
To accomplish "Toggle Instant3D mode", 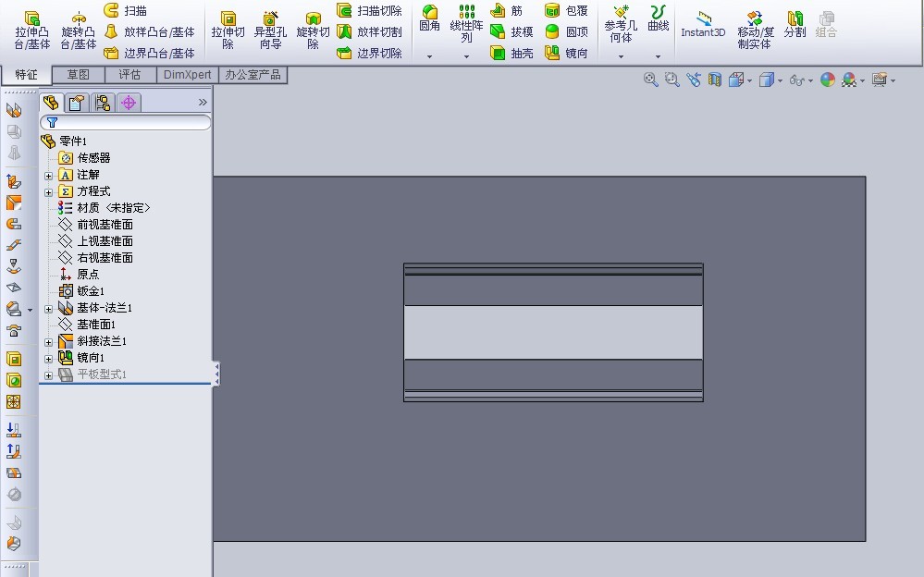I will pos(702,25).
